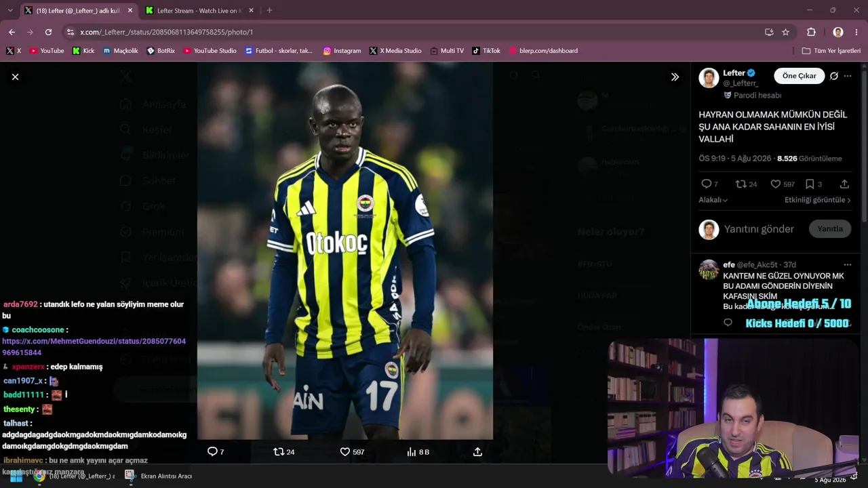The height and width of the screenshot is (488, 868).
Task: Open a new browser tab
Action: click(x=269, y=11)
